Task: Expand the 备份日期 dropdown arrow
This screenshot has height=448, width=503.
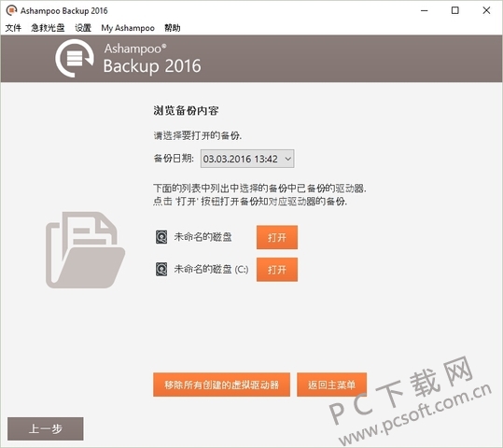Action: [x=287, y=159]
